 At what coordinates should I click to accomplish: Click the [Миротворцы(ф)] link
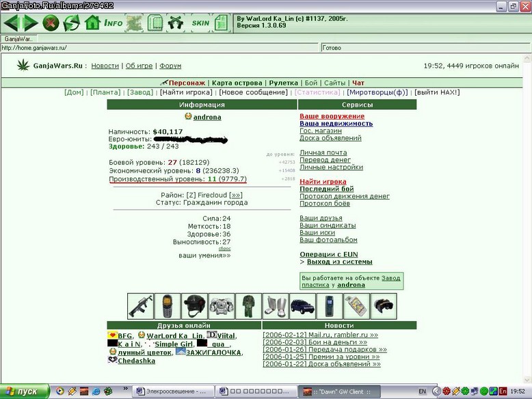coord(377,92)
